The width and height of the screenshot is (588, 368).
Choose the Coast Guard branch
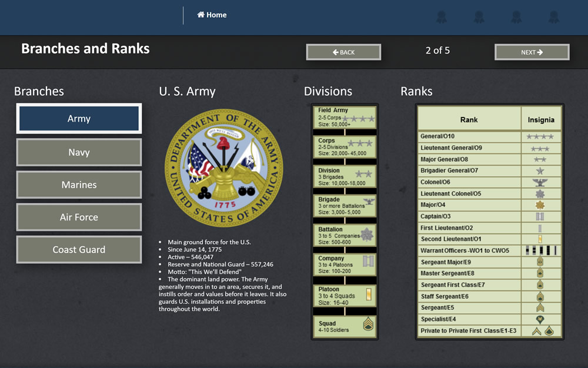tap(79, 249)
